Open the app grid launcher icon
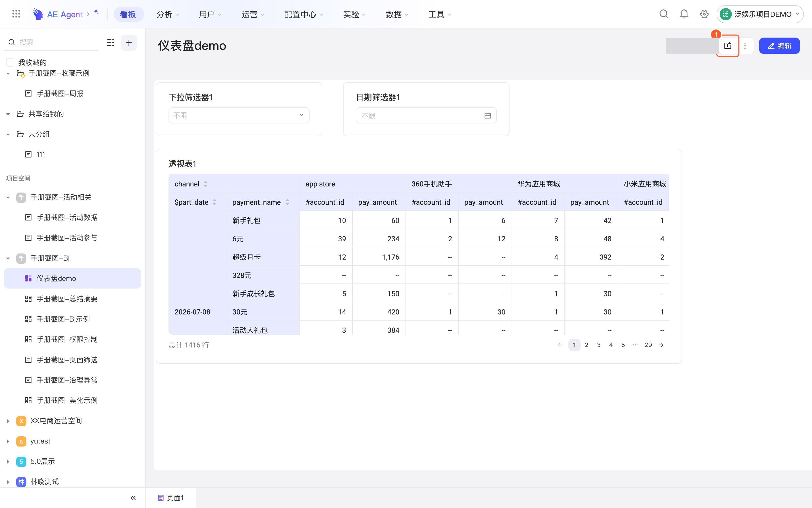Screen dimensions: 812x508 click(16, 14)
